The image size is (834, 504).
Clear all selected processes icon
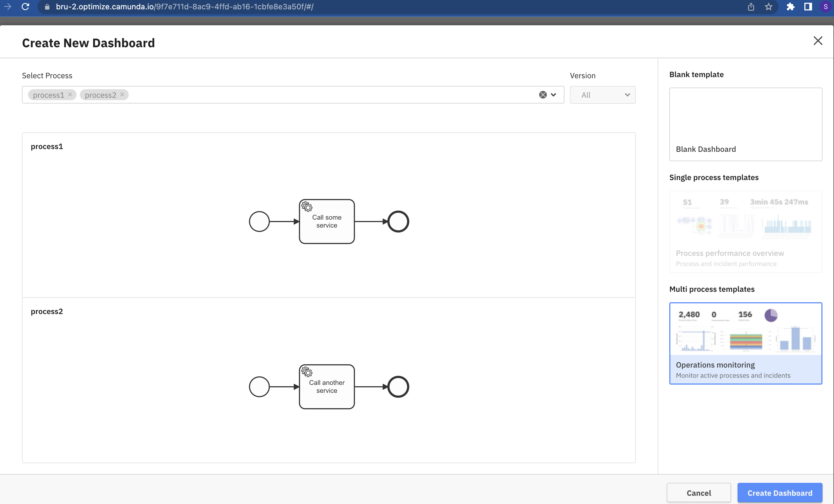tap(542, 95)
